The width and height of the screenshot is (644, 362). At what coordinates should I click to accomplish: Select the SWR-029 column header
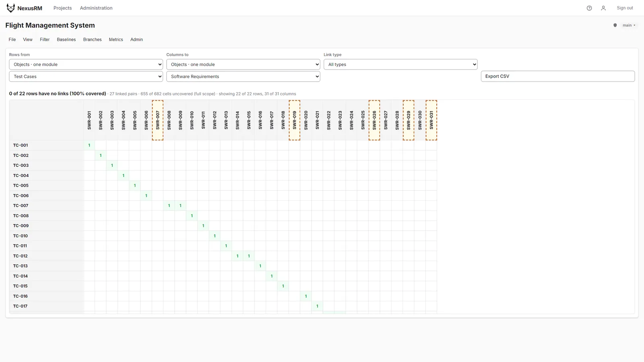[x=409, y=120]
